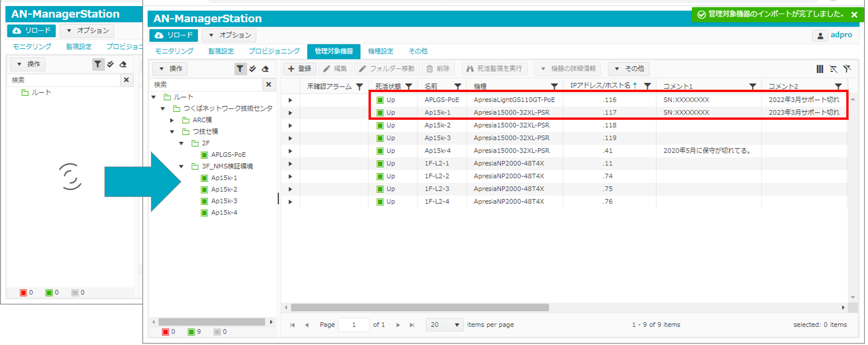Clear the tree search box in front window

(269, 85)
